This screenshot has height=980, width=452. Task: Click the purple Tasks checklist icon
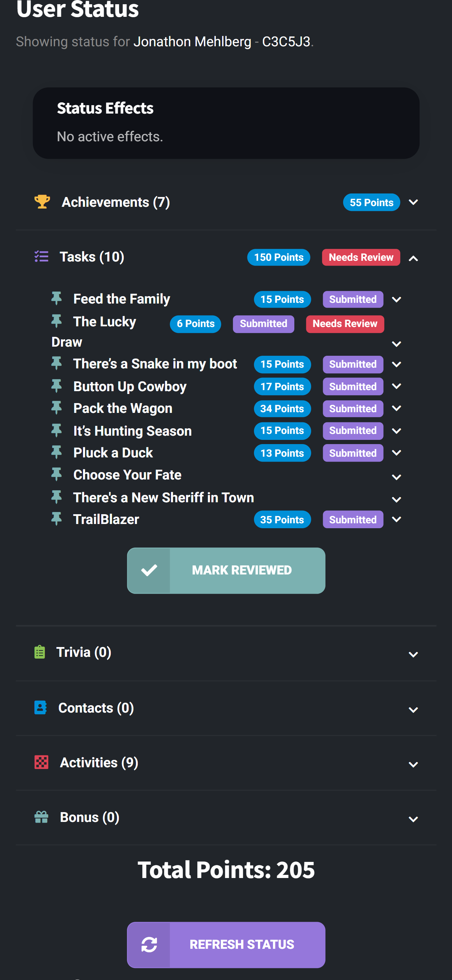(x=42, y=257)
